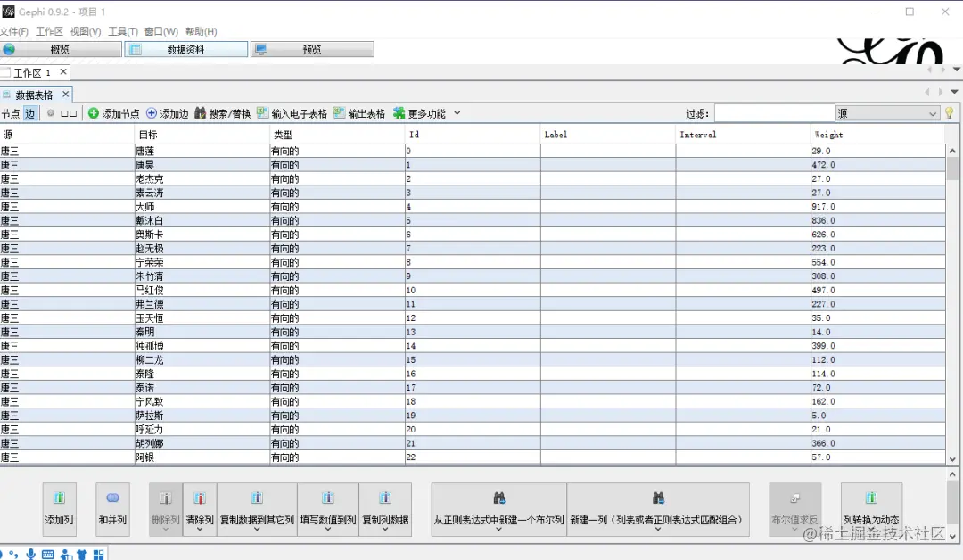Click the 复制列数据 button
Image resolution: width=963 pixels, height=560 pixels.
click(x=385, y=509)
